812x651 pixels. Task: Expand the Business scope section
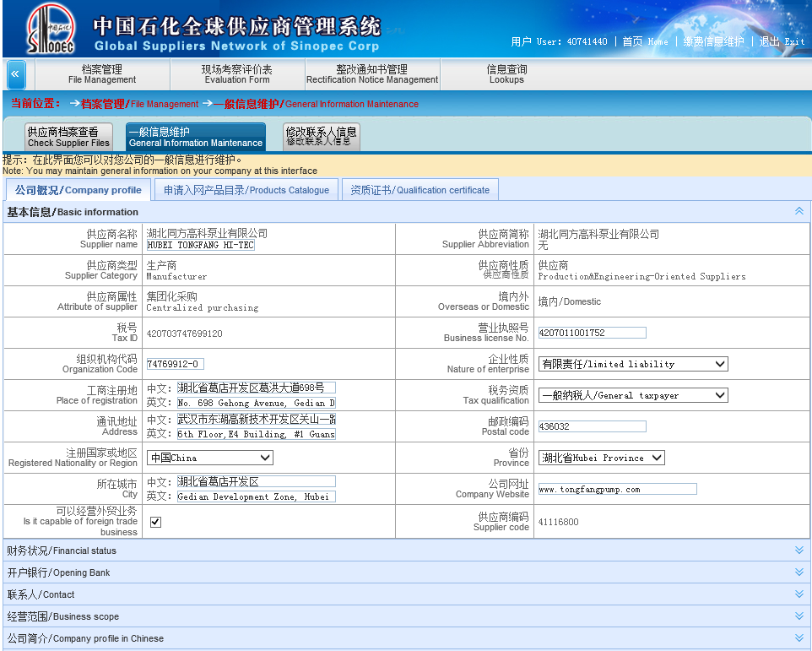coord(798,616)
